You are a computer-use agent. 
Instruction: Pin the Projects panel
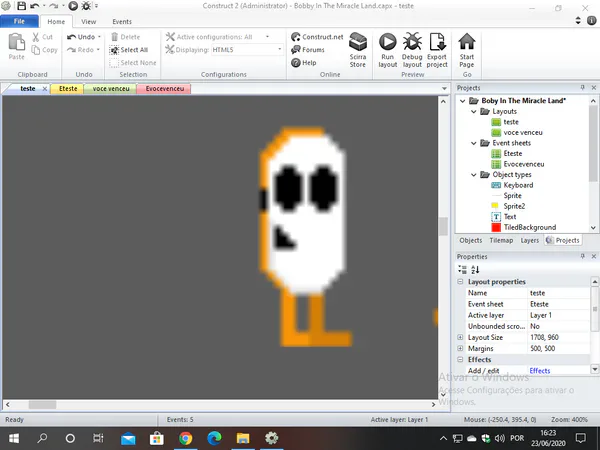pyautogui.click(x=582, y=88)
